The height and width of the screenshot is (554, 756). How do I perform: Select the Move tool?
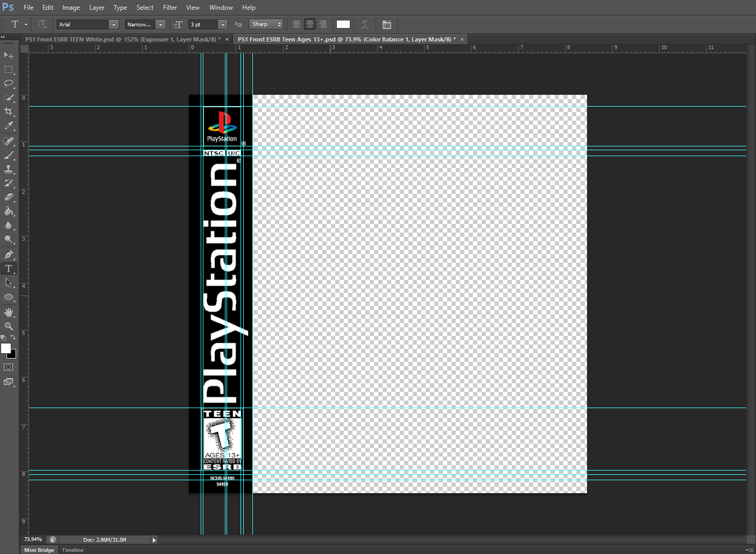(x=9, y=55)
